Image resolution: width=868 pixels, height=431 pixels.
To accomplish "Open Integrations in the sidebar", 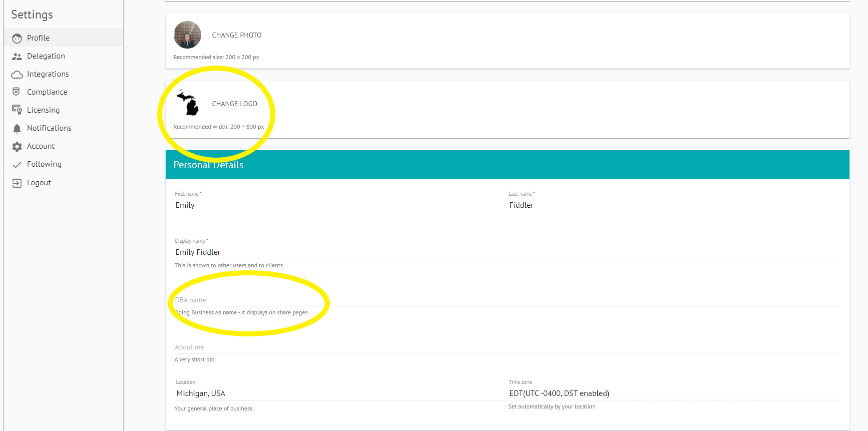I will point(63,74).
